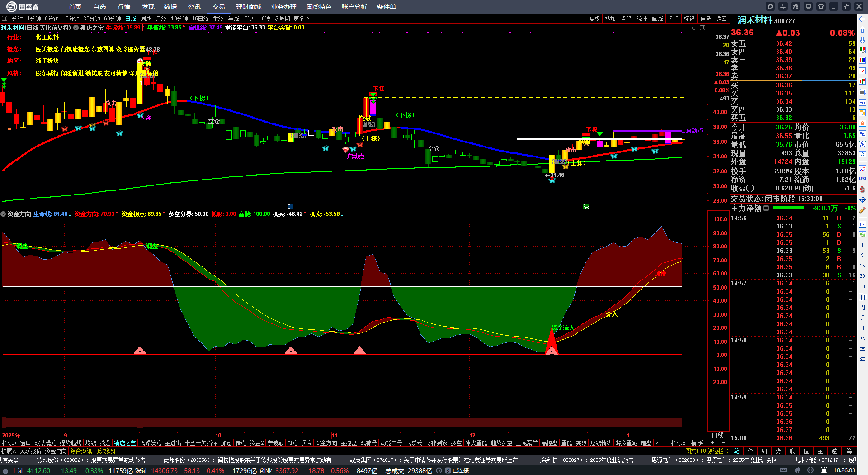Click the 财 marker on chart timeline
868x475 pixels.
(x=290, y=207)
